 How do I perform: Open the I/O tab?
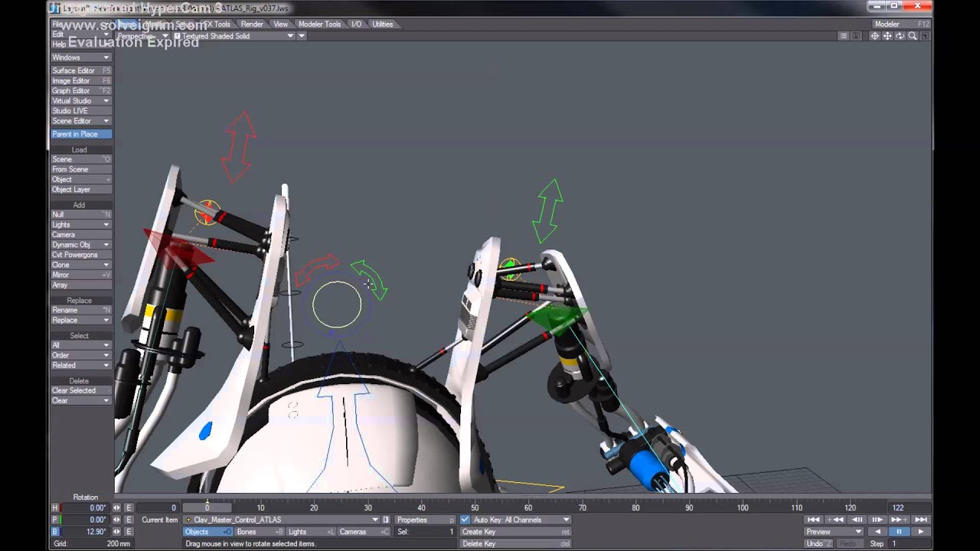tap(356, 24)
